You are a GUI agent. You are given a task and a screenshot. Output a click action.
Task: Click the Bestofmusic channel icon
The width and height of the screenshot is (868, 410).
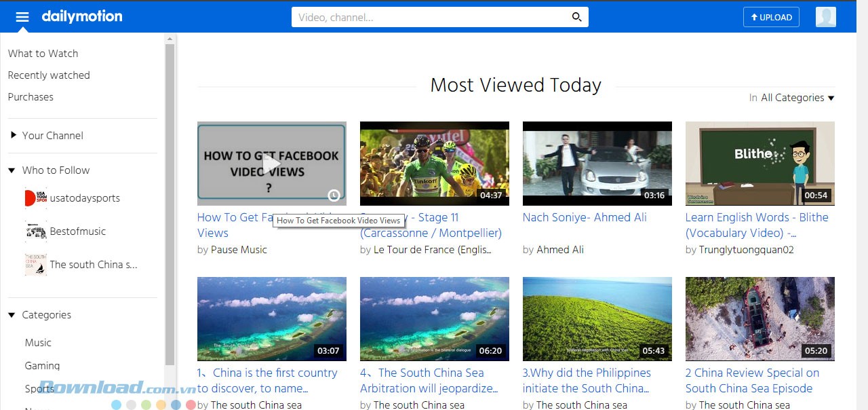point(35,231)
